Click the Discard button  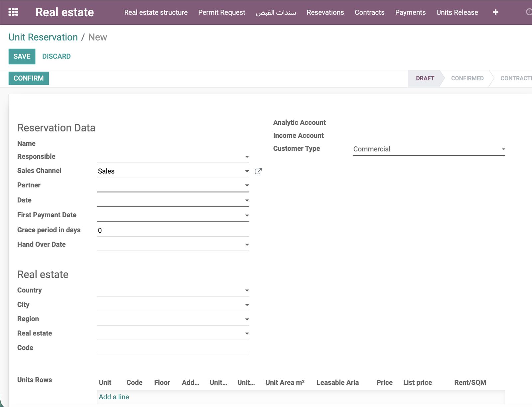[57, 56]
